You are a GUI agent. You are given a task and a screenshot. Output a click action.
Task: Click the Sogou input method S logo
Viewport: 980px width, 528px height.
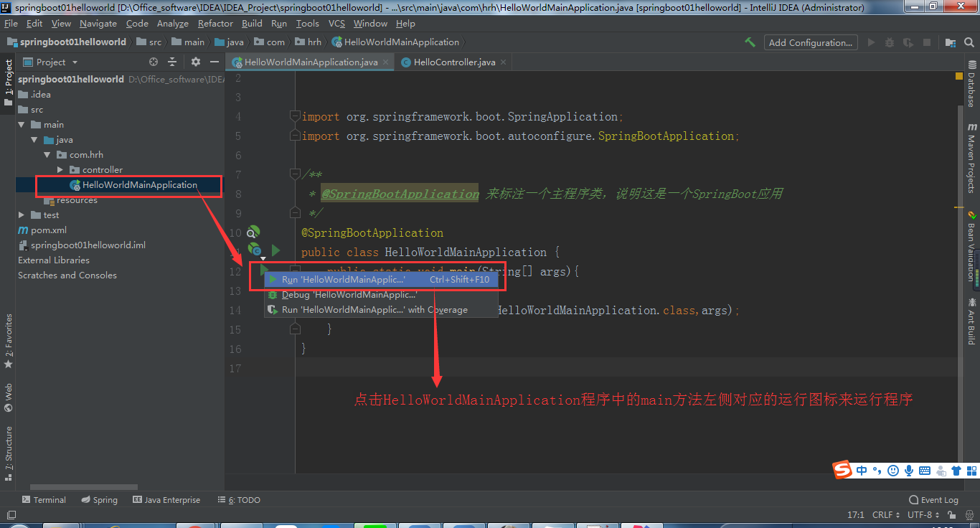[x=842, y=471]
